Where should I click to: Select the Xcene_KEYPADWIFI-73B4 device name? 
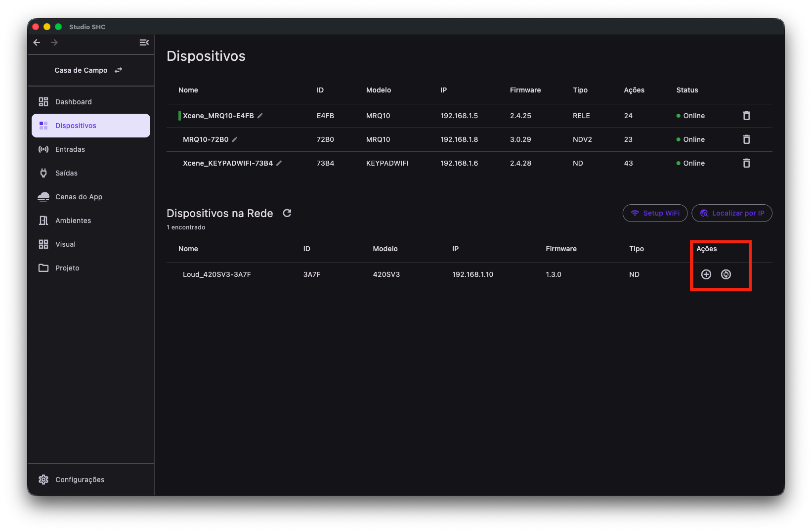point(228,163)
